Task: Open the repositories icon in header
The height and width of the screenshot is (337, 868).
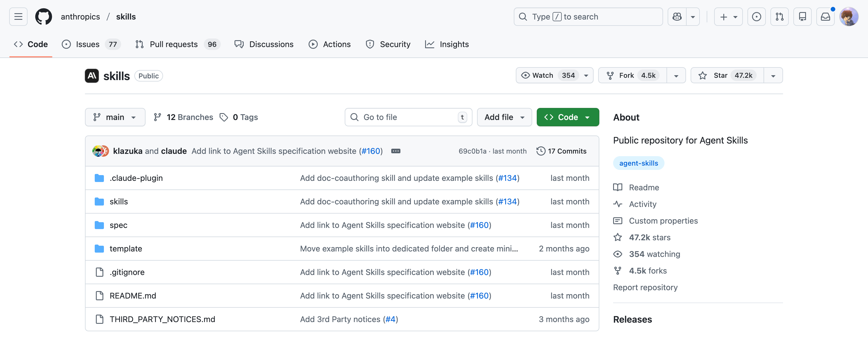Action: point(802,17)
